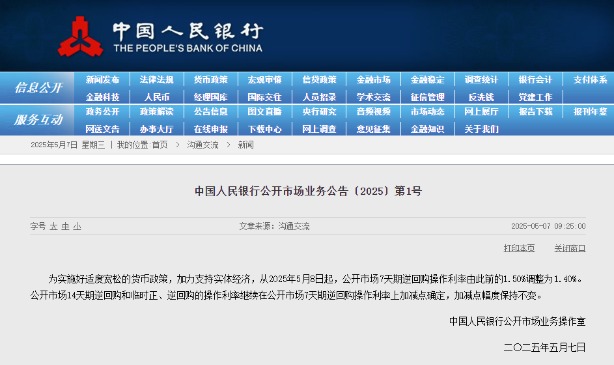Click the 图文直播 link
Screen dimensions: 614x365
pyautogui.click(x=264, y=112)
